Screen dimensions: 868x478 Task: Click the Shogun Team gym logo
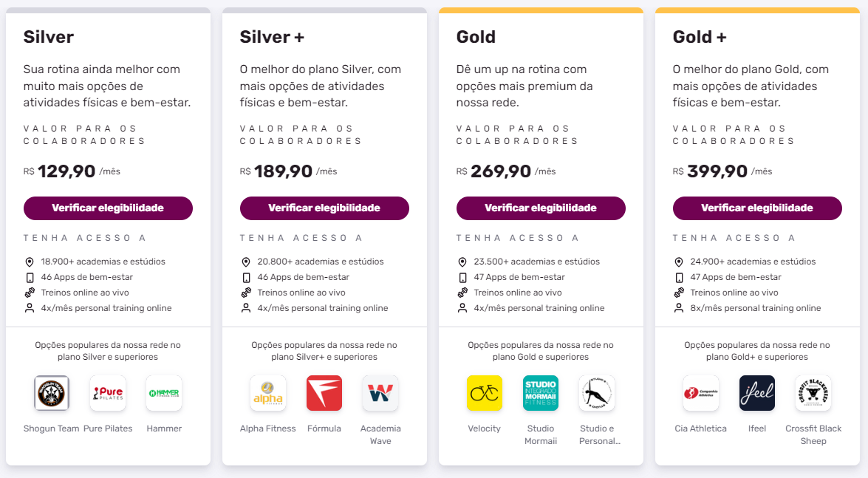[52, 393]
